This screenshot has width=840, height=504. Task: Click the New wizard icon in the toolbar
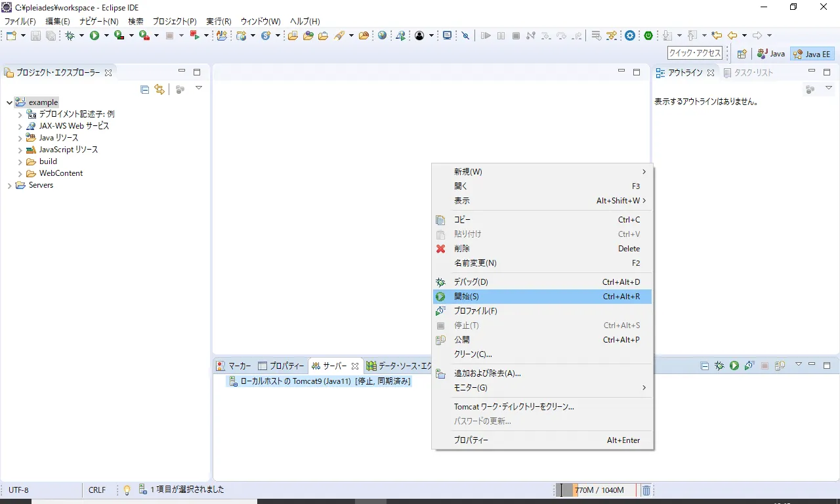click(11, 35)
